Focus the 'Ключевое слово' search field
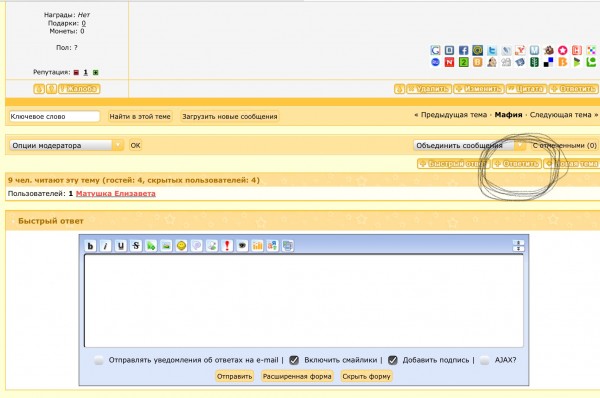The height and width of the screenshot is (398, 600). point(54,116)
